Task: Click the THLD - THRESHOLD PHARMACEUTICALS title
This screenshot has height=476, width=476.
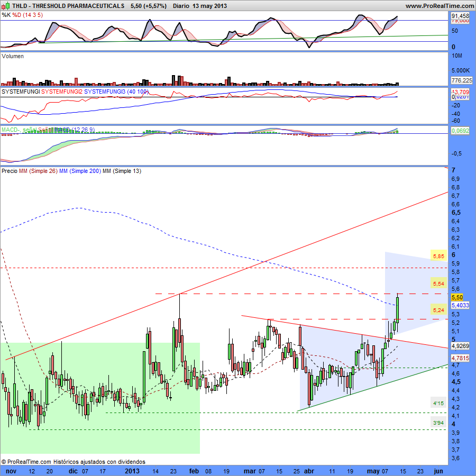Action: 68,6
